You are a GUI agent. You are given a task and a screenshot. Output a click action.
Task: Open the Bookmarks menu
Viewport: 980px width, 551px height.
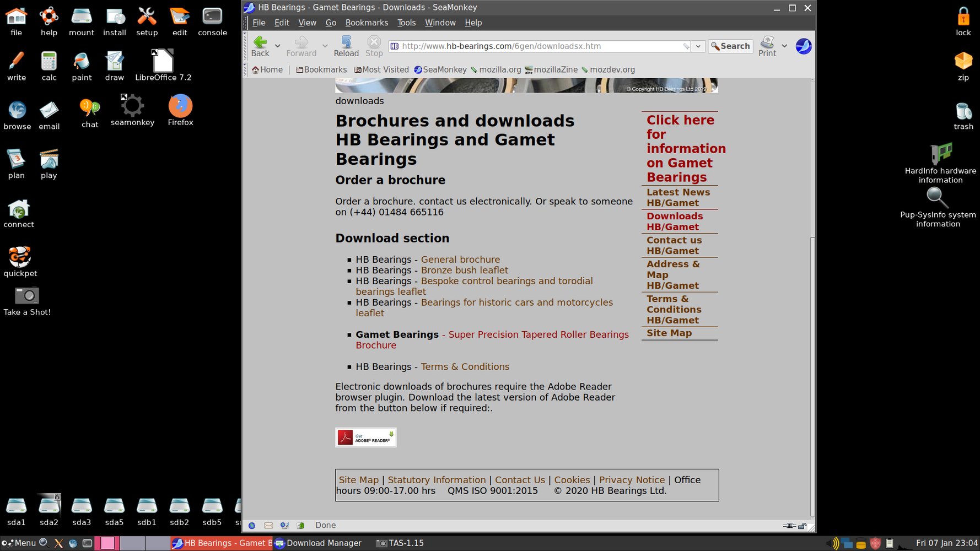point(367,23)
